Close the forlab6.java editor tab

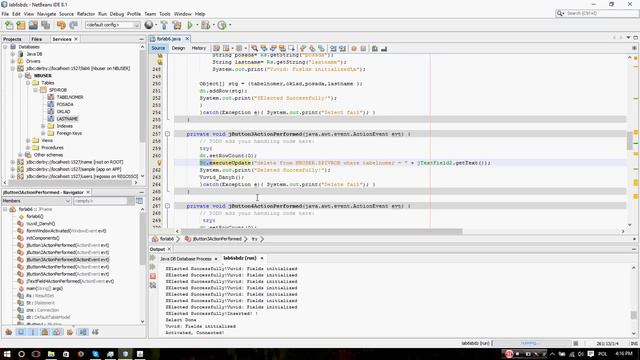click(187, 39)
